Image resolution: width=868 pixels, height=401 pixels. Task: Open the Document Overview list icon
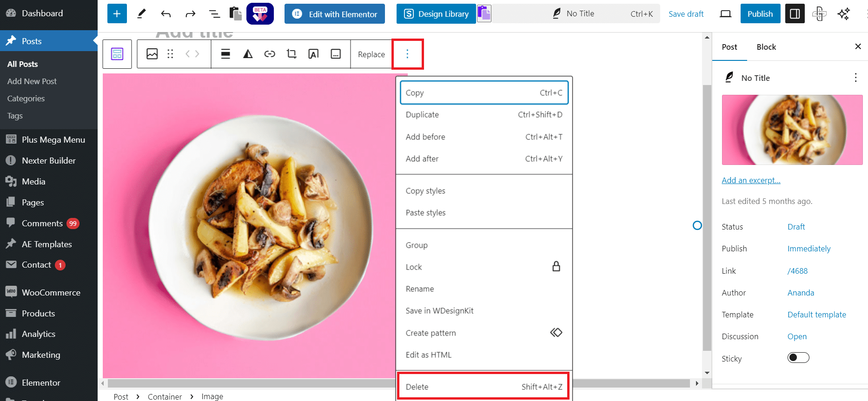pyautogui.click(x=214, y=14)
